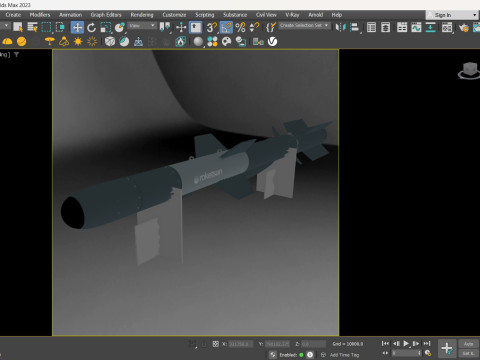Click V-Ray dome light icon
The width and height of the screenshot is (480, 360).
pos(7,42)
